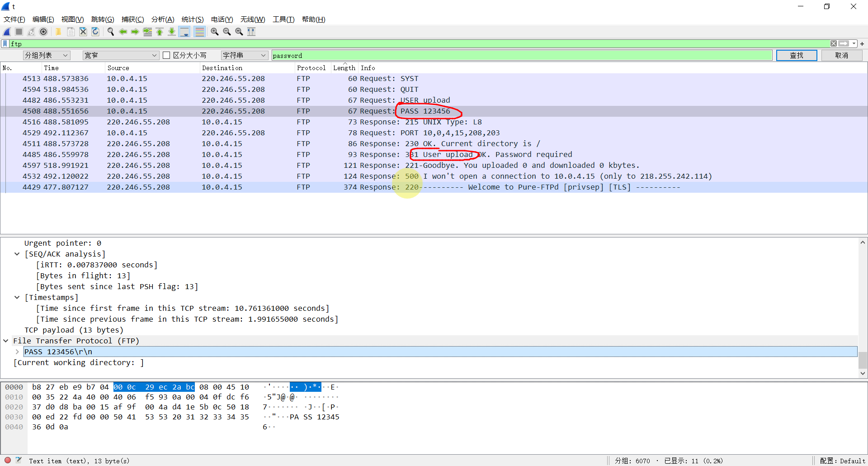This screenshot has height=466, width=868.
Task: Open capture options gear icon
Action: [43, 32]
